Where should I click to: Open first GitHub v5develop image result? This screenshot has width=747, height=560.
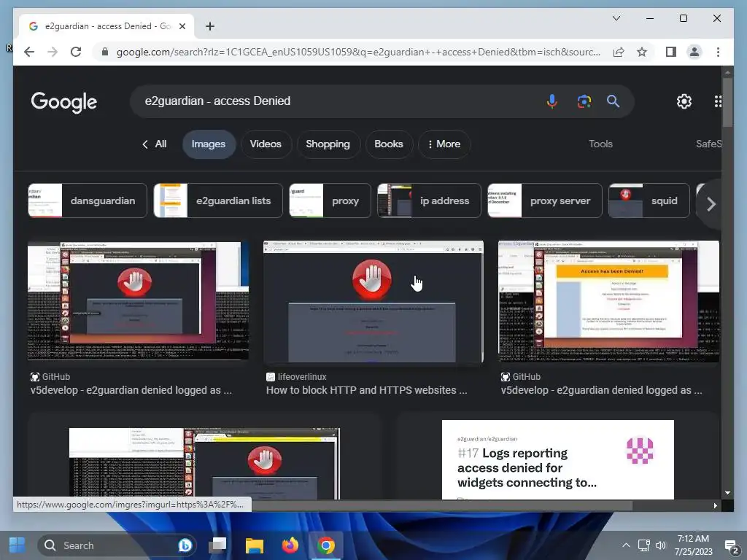coord(138,301)
